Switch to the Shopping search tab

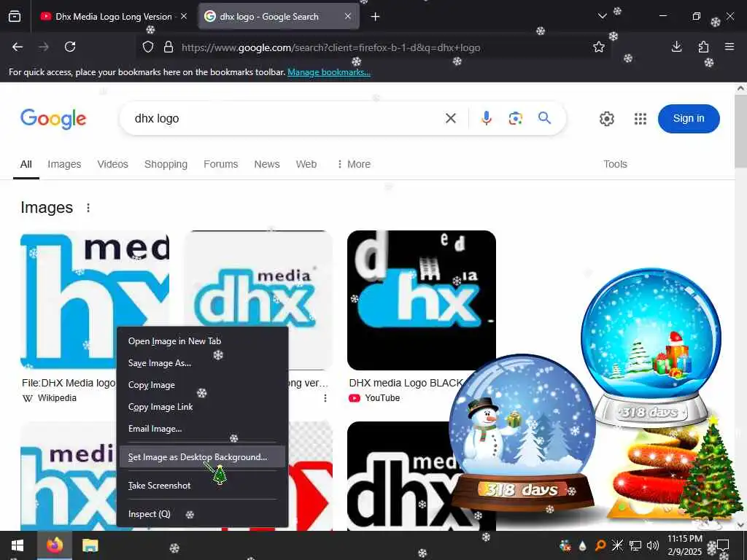[x=166, y=164]
